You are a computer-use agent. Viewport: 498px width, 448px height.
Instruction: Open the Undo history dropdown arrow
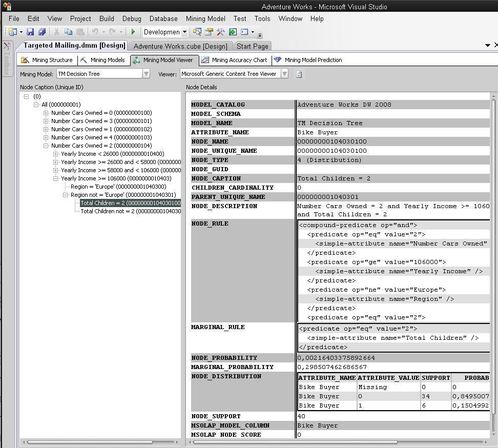coord(103,32)
